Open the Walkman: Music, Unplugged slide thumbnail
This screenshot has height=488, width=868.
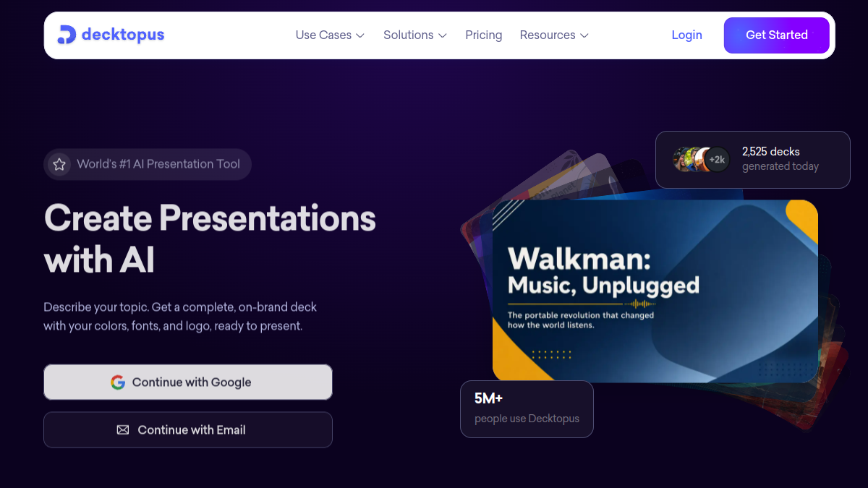pos(655,291)
